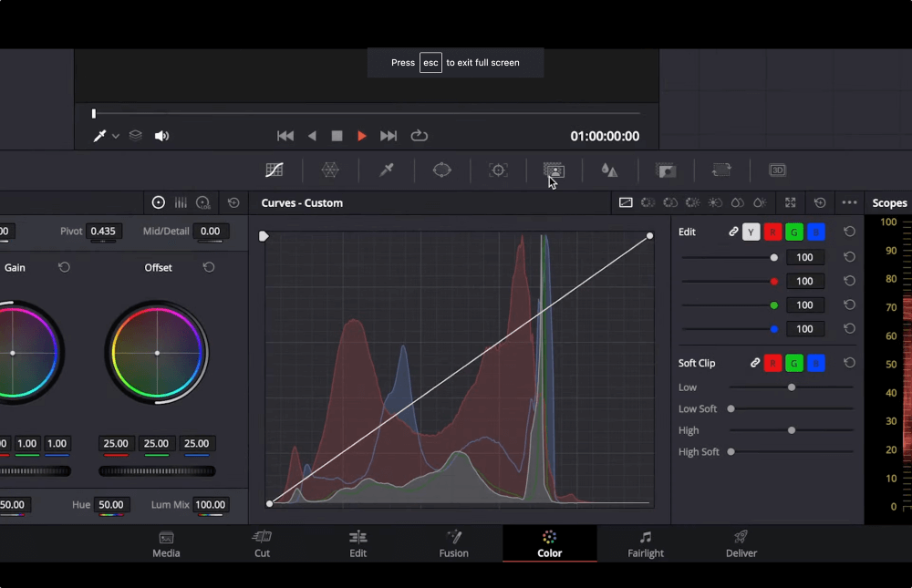Viewport: 912px width, 588px height.
Task: Enable the blue Soft Clip channel
Action: (816, 363)
